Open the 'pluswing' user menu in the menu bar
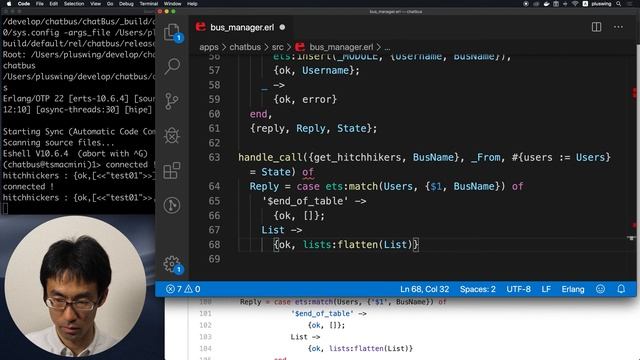 coord(601,4)
